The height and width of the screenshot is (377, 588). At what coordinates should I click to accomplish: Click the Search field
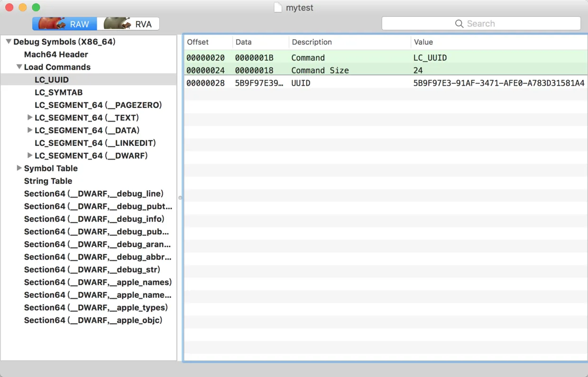[481, 24]
